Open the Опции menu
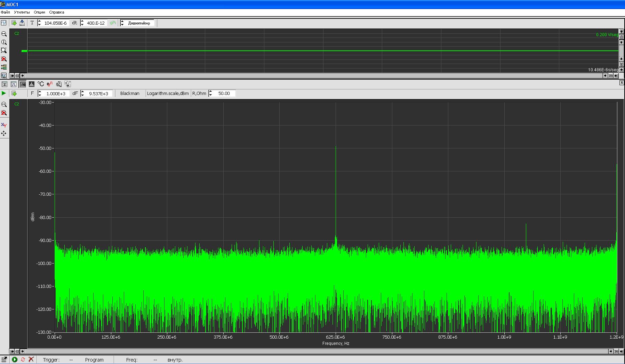Image resolution: width=625 pixels, height=364 pixels. 39,12
